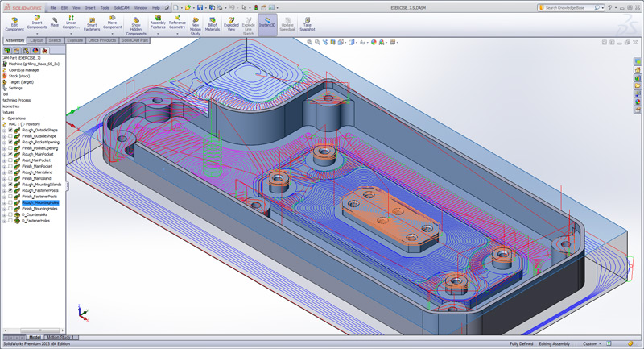Click the Take Snapshot icon
Viewport: 644px width, 349px height.
tap(307, 22)
